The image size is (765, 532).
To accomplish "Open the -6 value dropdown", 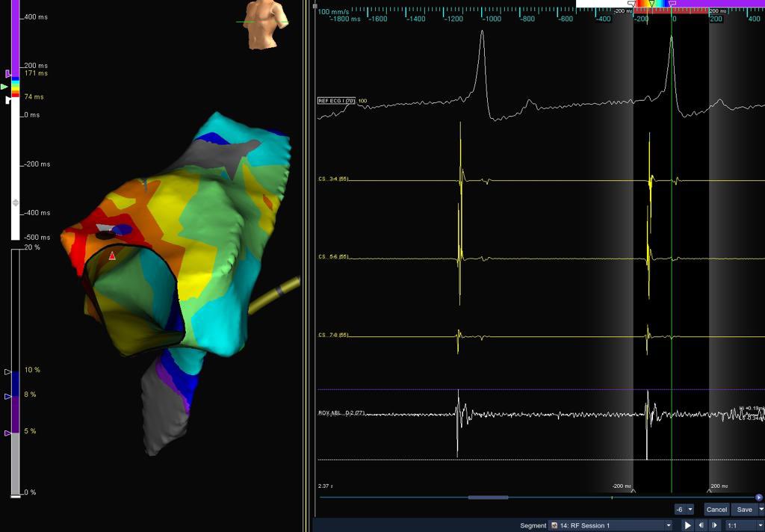I will pos(684,510).
